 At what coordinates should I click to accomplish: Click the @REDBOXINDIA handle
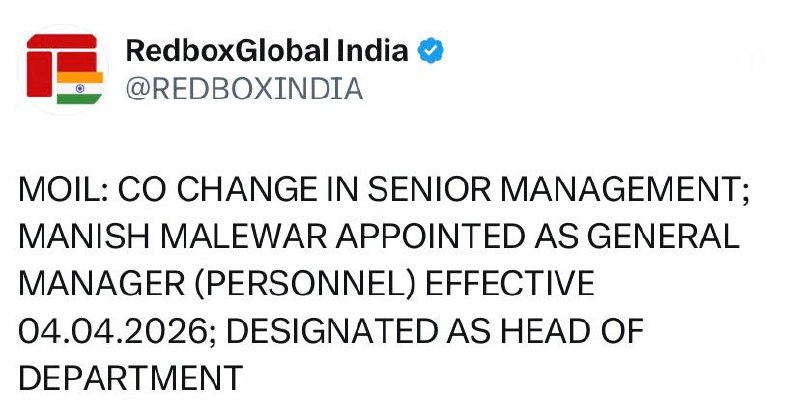[244, 89]
